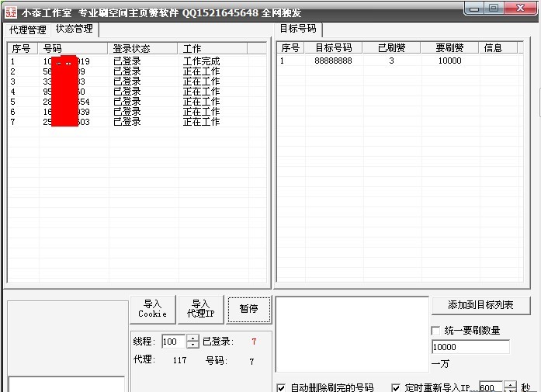Click the 线程 input field showing 100
541x392 pixels.
coord(173,342)
